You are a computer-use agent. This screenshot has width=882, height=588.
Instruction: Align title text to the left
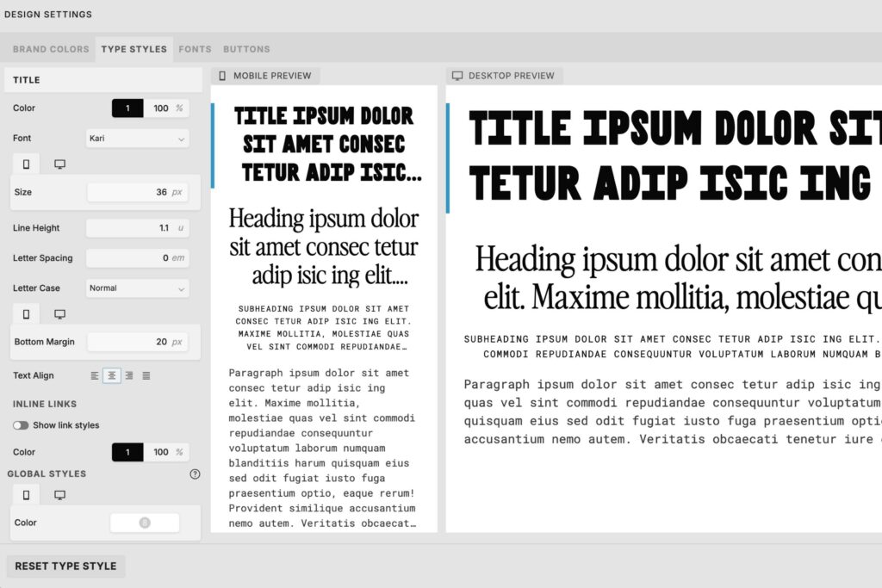[x=95, y=375]
